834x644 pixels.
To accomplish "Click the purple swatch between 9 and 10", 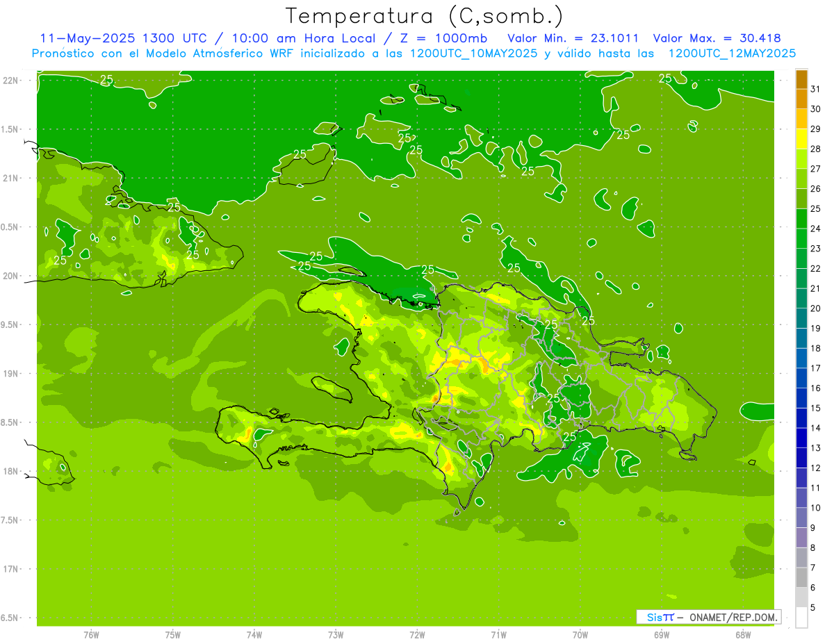I will pos(801,518).
